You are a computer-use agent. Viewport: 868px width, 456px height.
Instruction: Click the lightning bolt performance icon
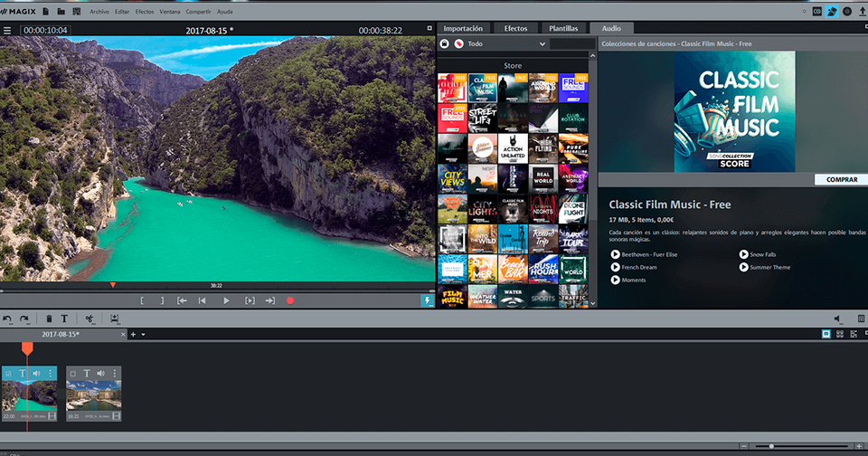(427, 301)
